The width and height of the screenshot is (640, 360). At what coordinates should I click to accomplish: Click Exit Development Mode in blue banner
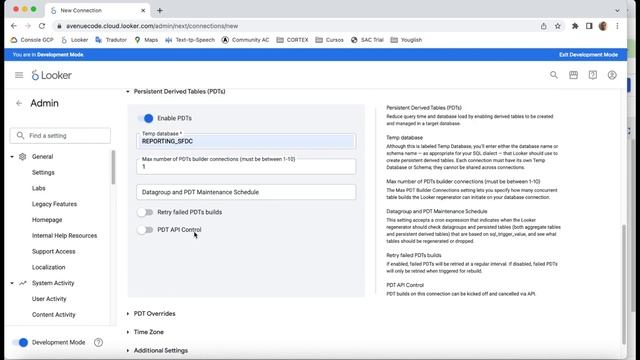588,55
